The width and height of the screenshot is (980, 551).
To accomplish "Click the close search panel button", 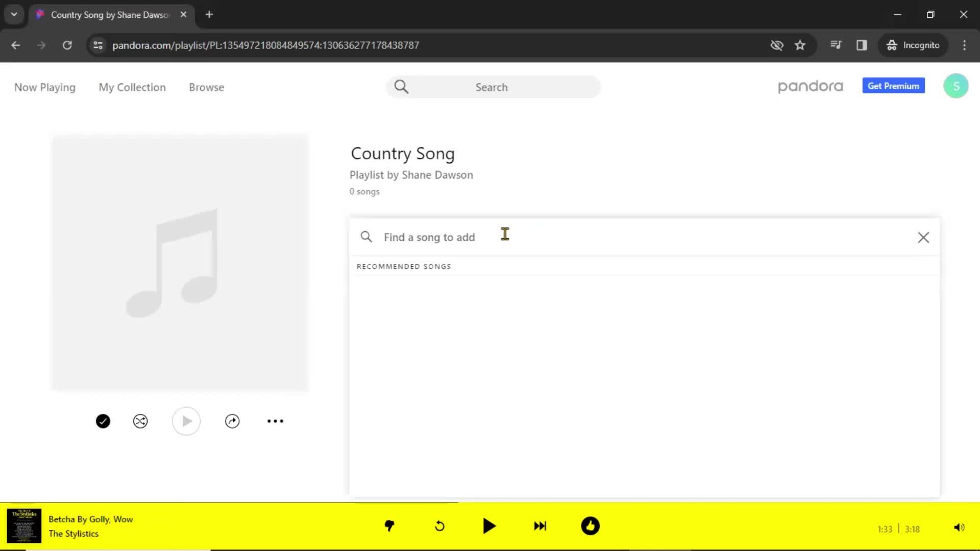I will tap(923, 237).
